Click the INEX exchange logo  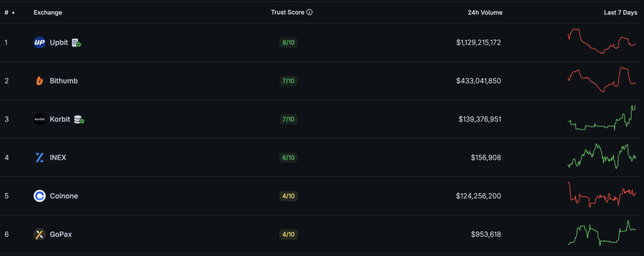pos(39,157)
